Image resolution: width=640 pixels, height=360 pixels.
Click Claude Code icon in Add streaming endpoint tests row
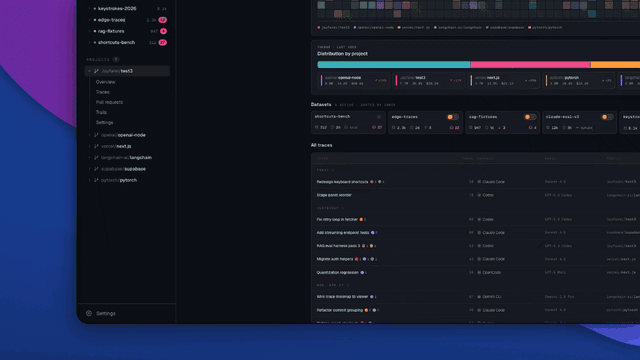click(x=479, y=233)
